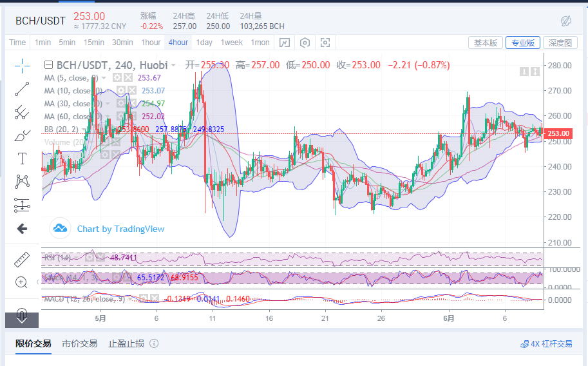588x366 pixels.
Task: Open settings for MA (30, close, 0)
Action: point(120,103)
